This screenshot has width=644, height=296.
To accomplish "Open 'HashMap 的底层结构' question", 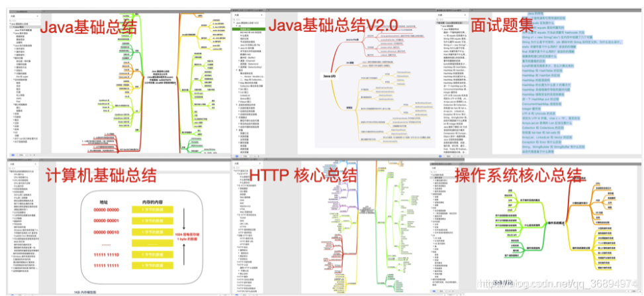I will (x=536, y=80).
